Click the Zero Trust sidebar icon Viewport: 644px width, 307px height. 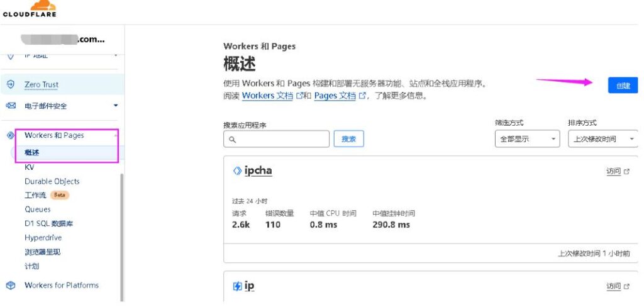point(10,84)
